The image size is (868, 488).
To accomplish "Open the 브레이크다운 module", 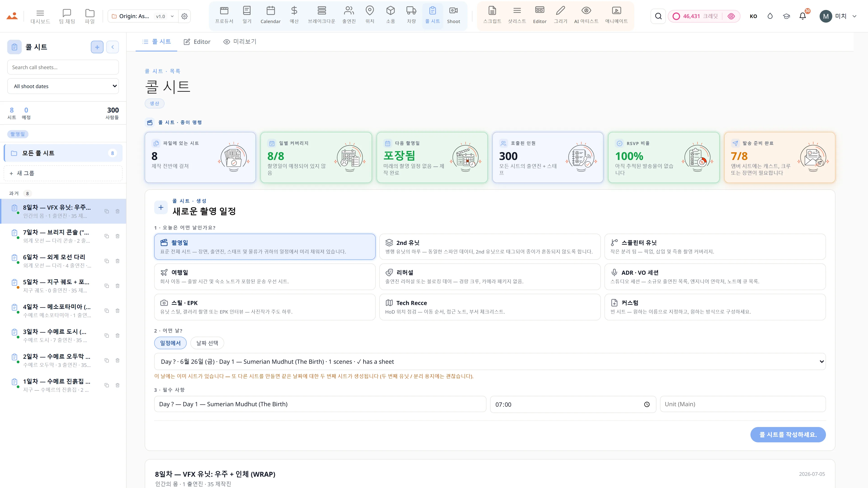I will 321,16.
